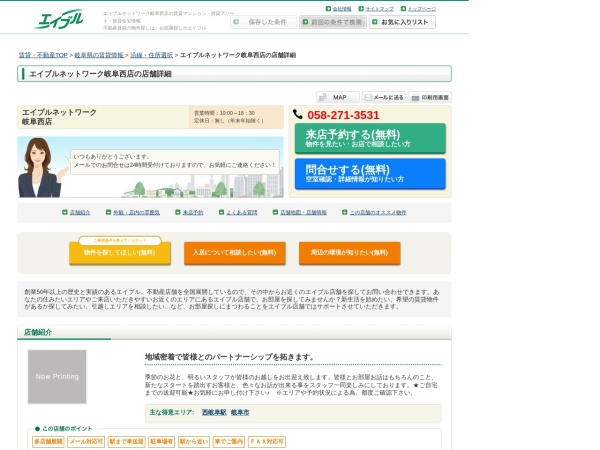The width and height of the screenshot is (600, 450).
Task: Click 賃貸・不動産TOP breadcrumb link
Action: [x=43, y=55]
